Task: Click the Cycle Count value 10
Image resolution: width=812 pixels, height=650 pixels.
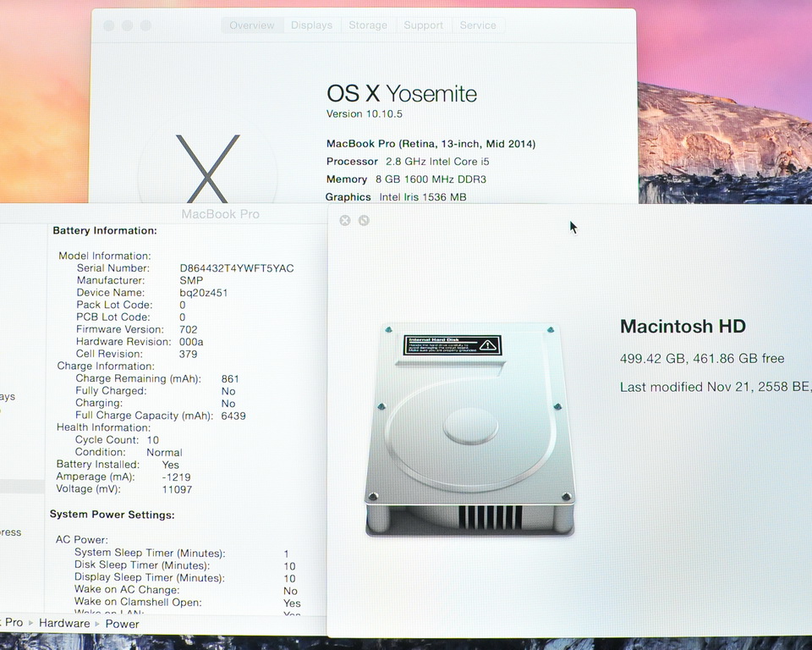Action: [153, 440]
